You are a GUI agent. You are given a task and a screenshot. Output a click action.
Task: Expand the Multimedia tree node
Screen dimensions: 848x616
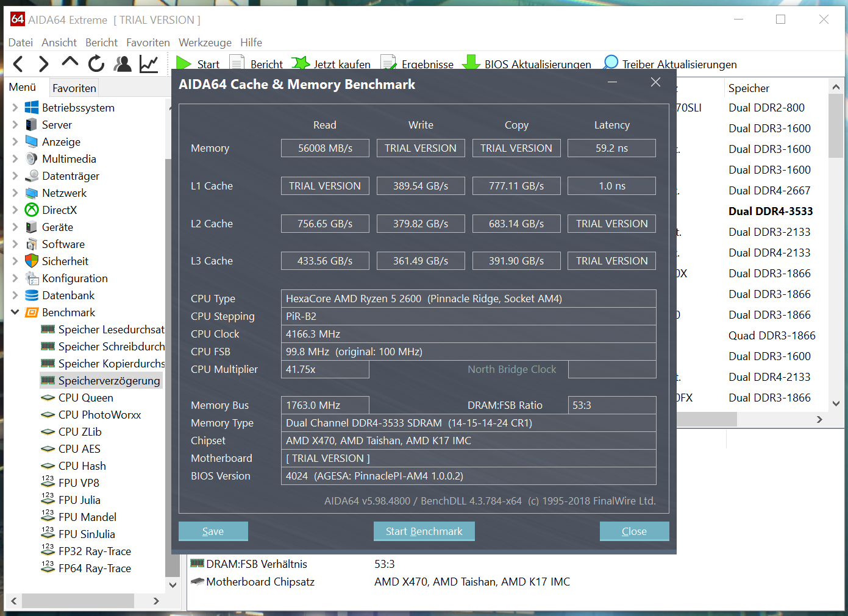coord(15,159)
